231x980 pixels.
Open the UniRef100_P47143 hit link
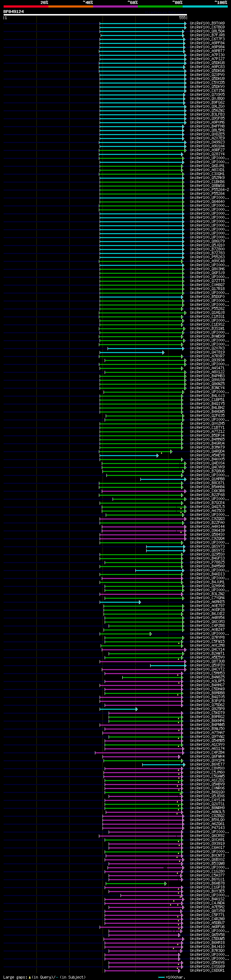(208, 828)
